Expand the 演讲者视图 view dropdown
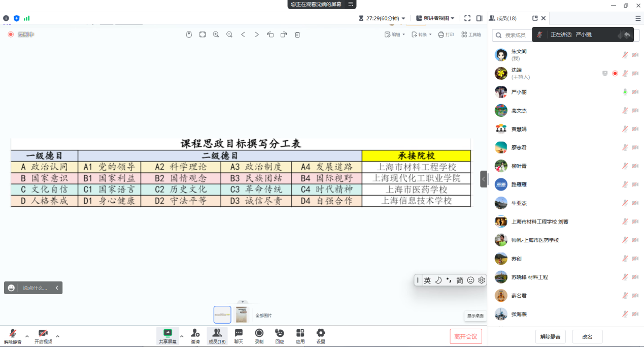This screenshot has width=644, height=347. [435, 18]
